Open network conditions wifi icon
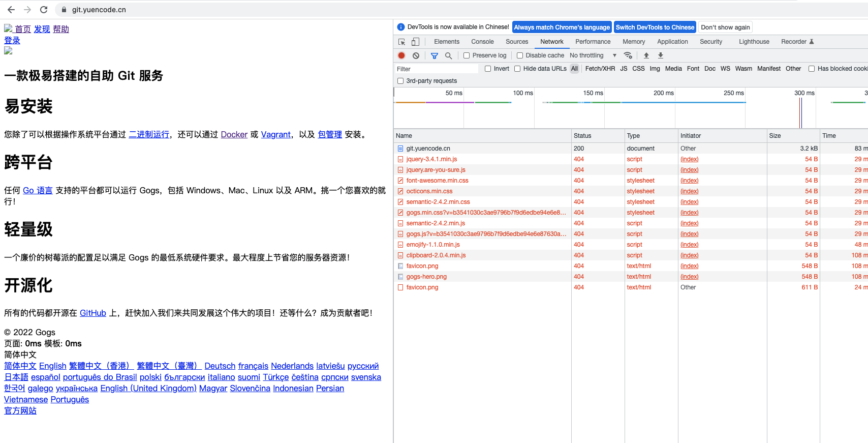 [628, 55]
